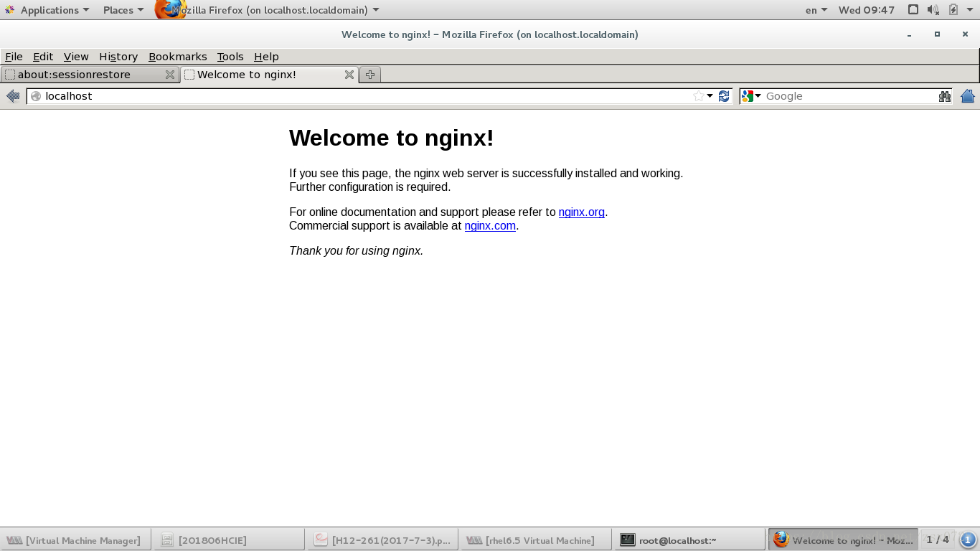The width and height of the screenshot is (980, 551).
Task: Click the Welcome to nginx! Firefox taskbar button
Action: coord(843,540)
